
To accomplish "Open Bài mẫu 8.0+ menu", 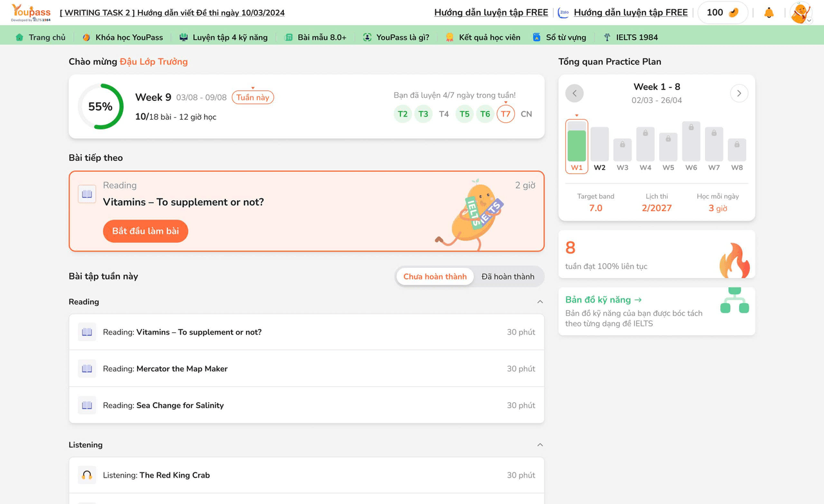I will (x=315, y=37).
